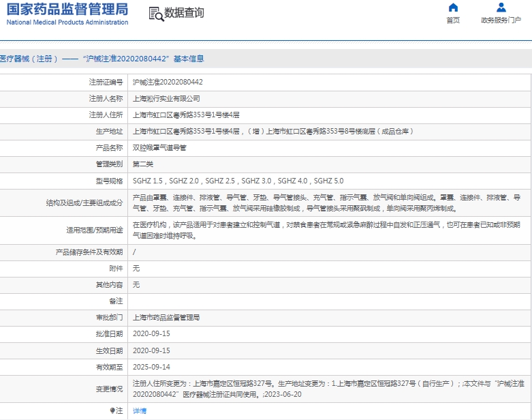The image size is (532, 420).
Task: Click the 注册人名称 label
Action: [x=106, y=98]
